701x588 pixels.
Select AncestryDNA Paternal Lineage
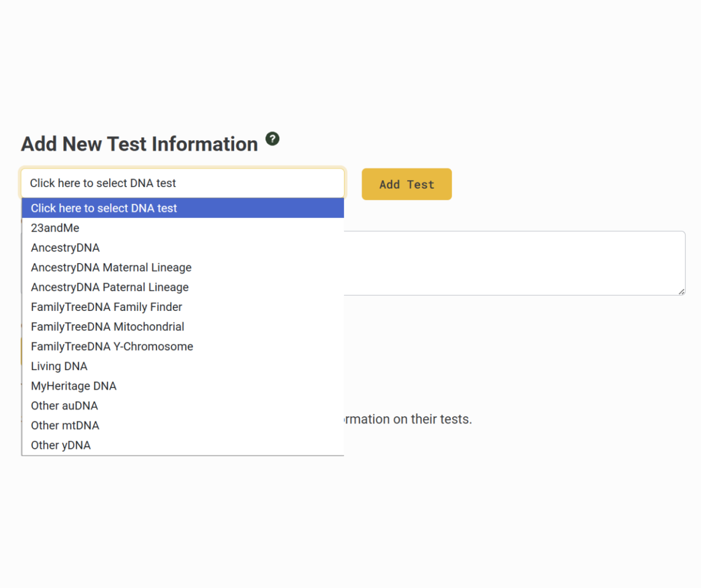[x=183, y=287]
